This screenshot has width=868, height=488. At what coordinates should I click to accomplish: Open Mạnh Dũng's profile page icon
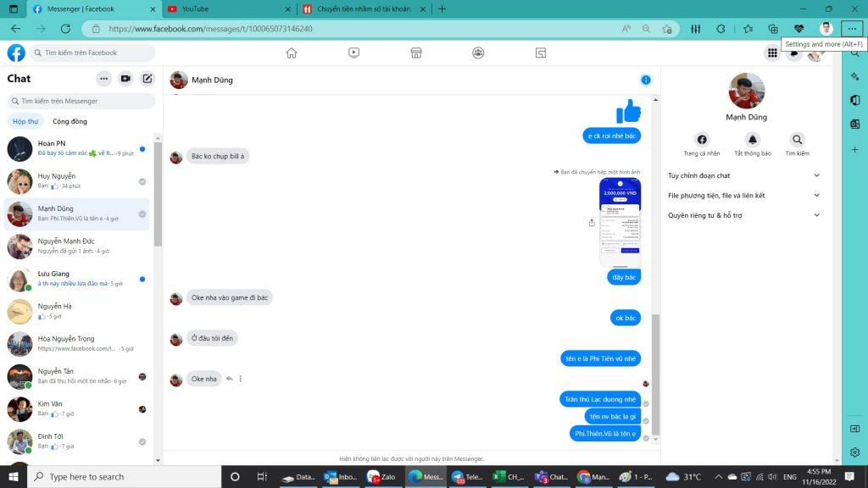702,140
